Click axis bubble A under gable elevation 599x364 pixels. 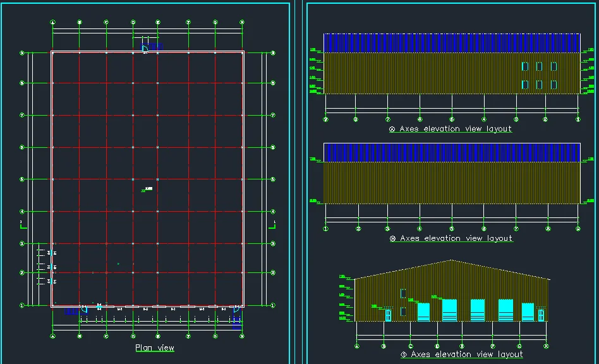pos(357,346)
